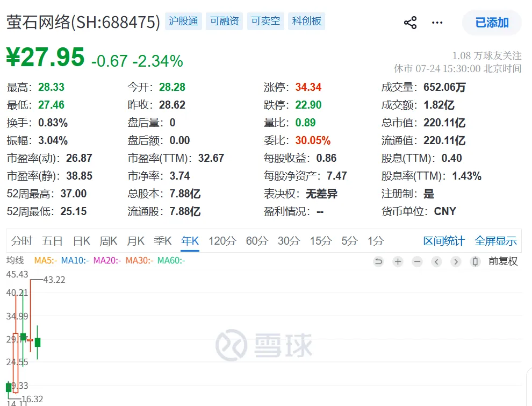Click the 沪股通 tag
Viewport: 532px width, 406px height.
tap(183, 21)
